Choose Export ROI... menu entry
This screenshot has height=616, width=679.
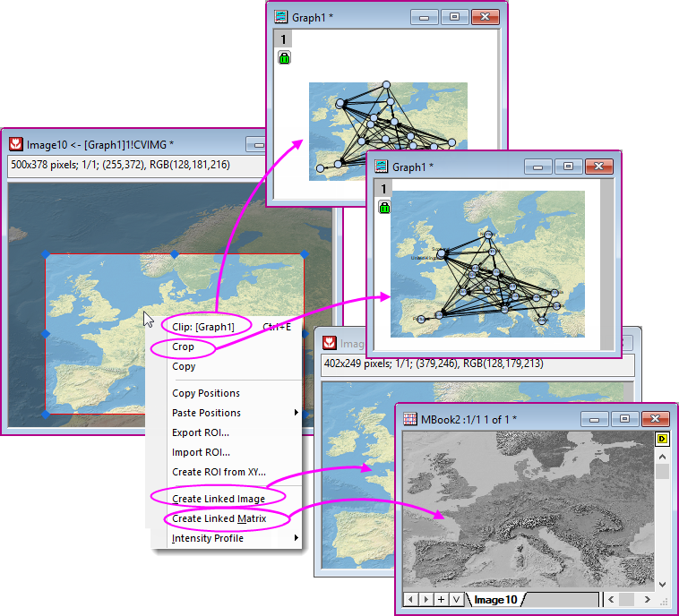[201, 432]
